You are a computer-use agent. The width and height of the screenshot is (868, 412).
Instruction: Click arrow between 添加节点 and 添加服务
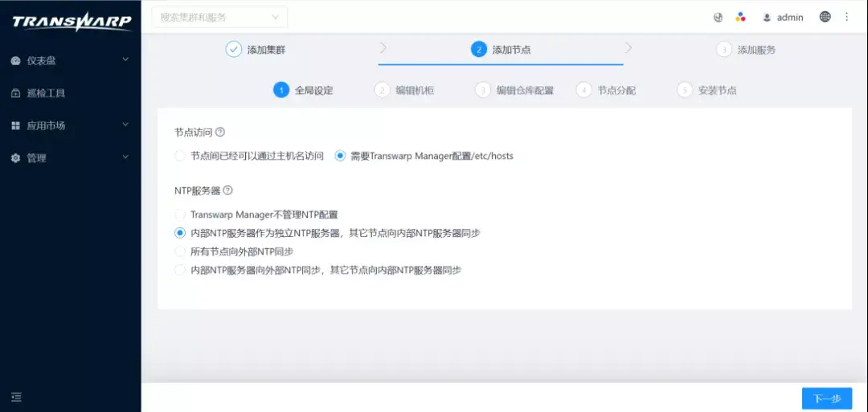pyautogui.click(x=628, y=48)
